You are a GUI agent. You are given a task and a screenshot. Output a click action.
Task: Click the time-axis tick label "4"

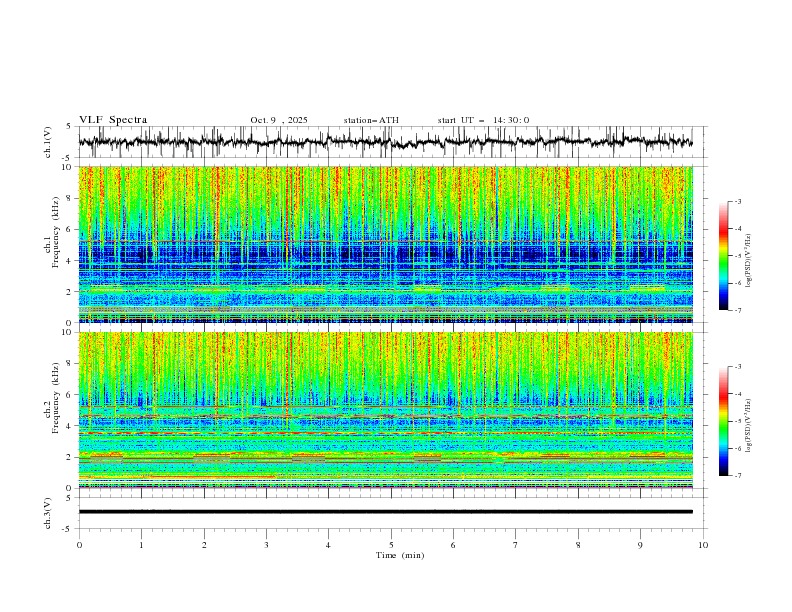click(x=328, y=545)
